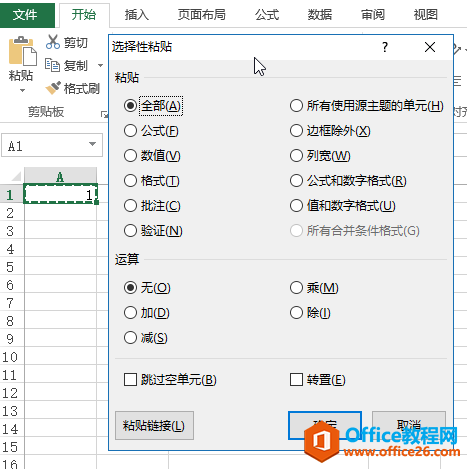The image size is (467, 469).
Task: Select operation 加(D)
Action: coord(147,313)
